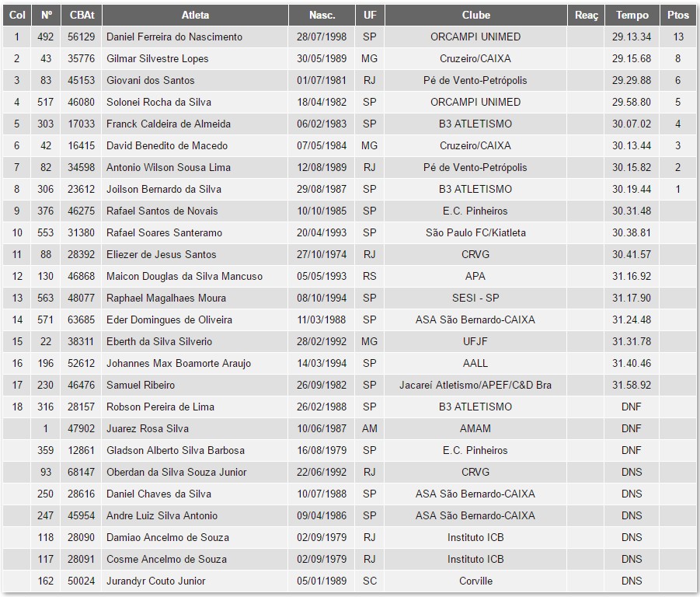Click the Clube column header
Viewport: 700px width, 597px height.
(x=475, y=15)
